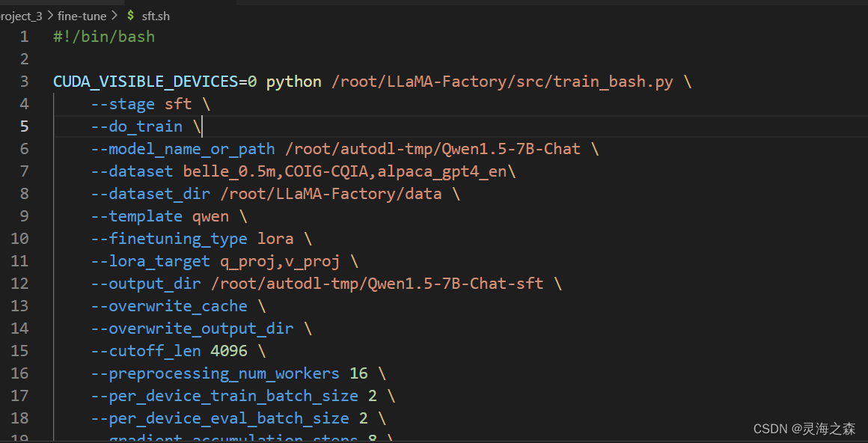868x443 pixels.
Task: Click the --overwrite_output_dir flag
Action: (x=192, y=329)
